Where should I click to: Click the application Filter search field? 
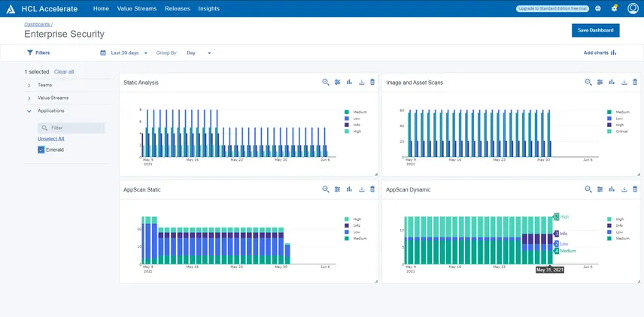coord(71,128)
